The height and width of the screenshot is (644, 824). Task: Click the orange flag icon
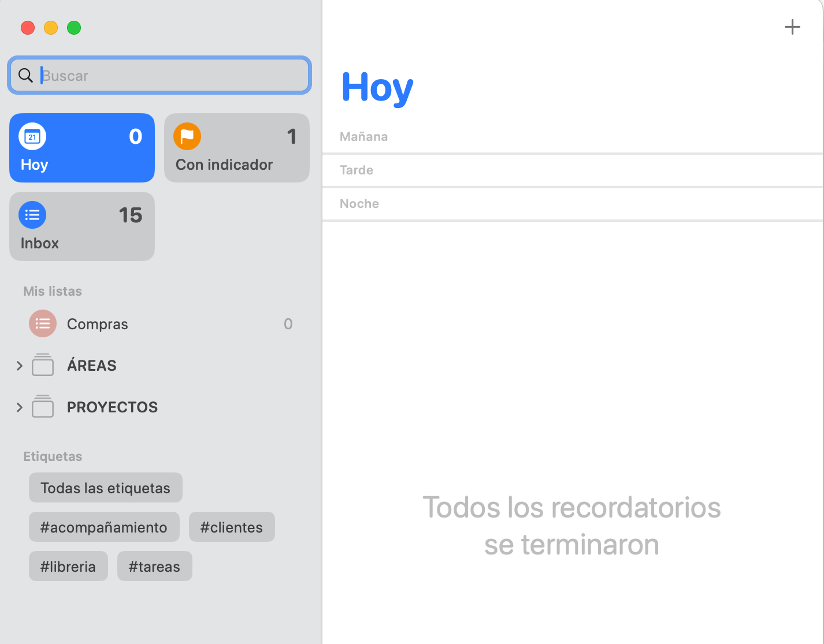click(187, 137)
